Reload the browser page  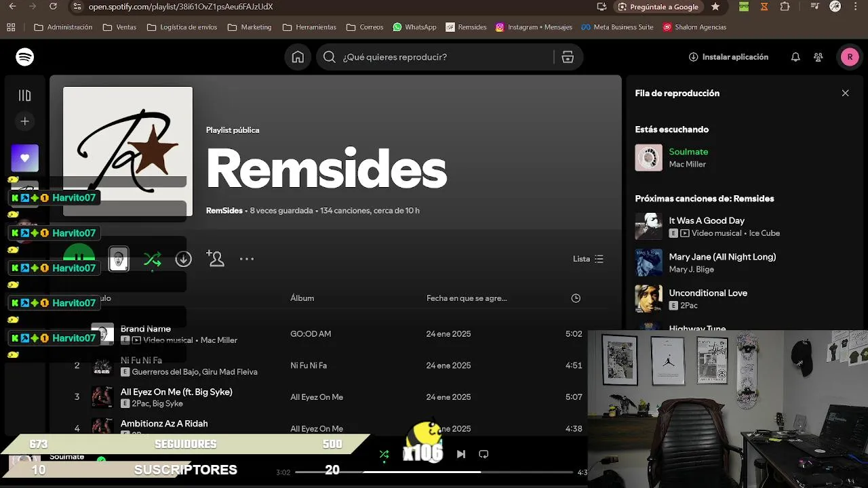point(54,7)
